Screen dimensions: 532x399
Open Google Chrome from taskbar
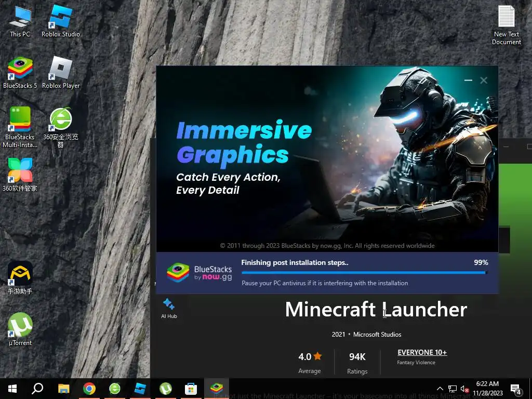(89, 389)
